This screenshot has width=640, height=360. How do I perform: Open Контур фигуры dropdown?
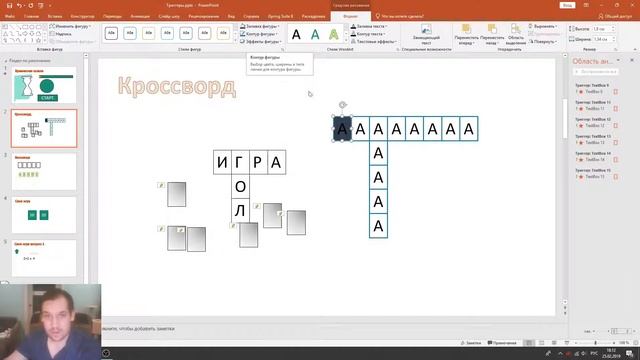(x=259, y=34)
